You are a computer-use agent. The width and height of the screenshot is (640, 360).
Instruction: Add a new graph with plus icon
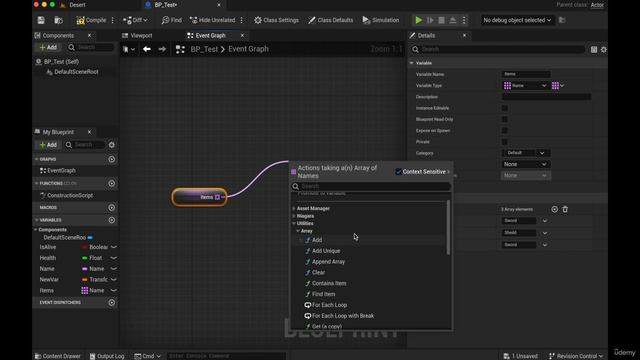pyautogui.click(x=111, y=159)
